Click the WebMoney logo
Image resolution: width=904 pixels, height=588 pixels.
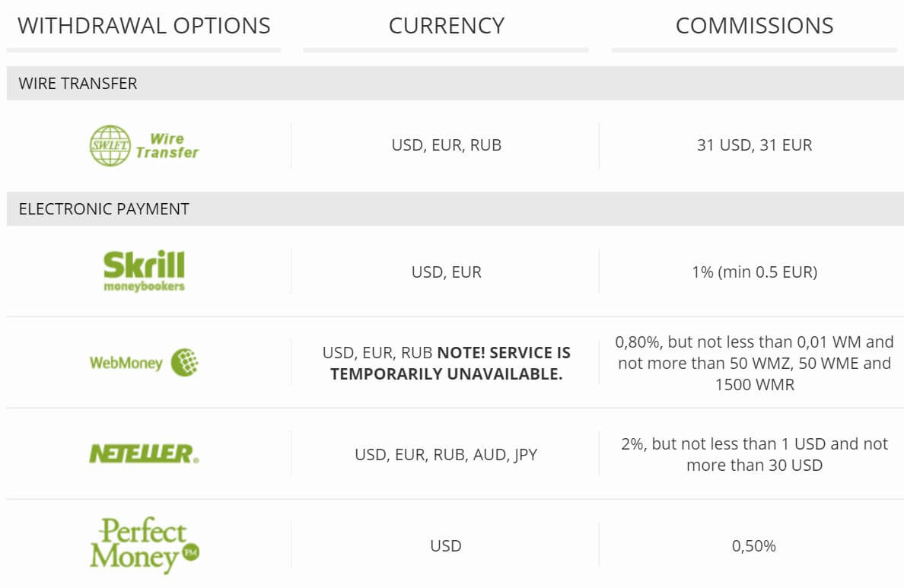[144, 363]
